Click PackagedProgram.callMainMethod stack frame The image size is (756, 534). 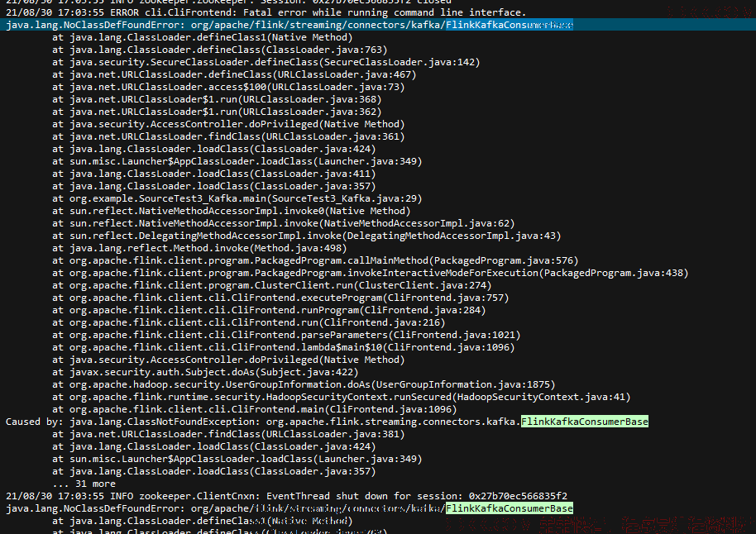315,260
